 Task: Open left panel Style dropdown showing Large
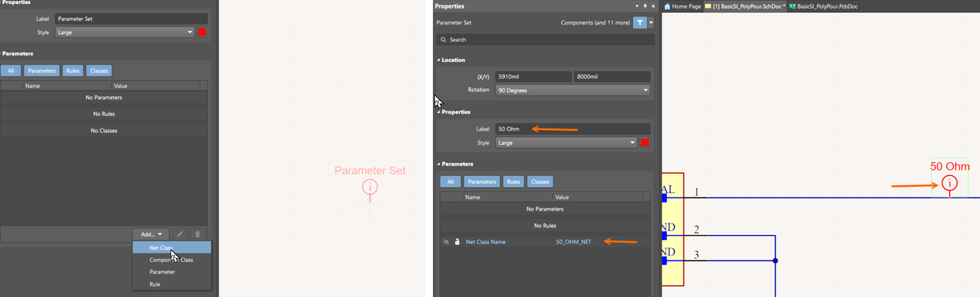click(x=125, y=32)
